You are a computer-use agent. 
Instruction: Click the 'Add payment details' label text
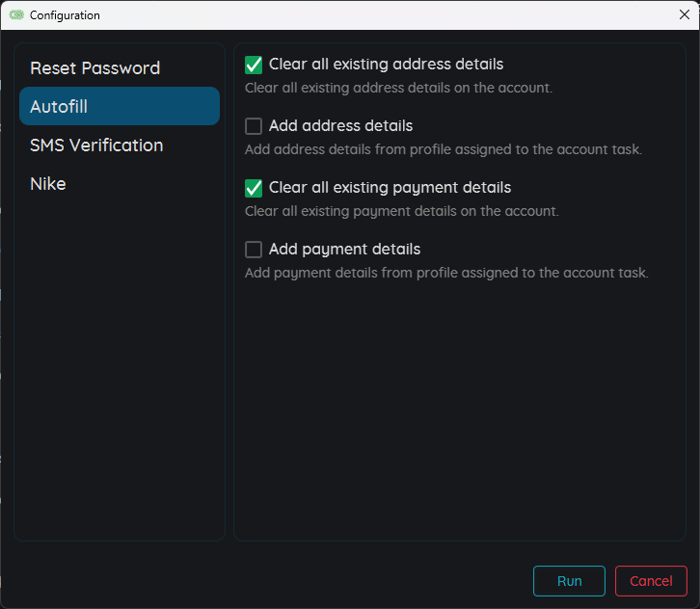pyautogui.click(x=344, y=250)
